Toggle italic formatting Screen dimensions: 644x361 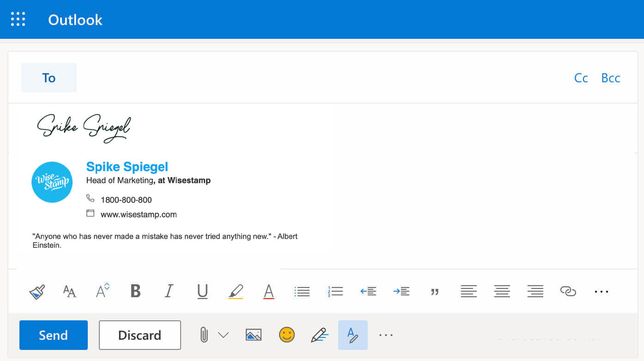[x=169, y=291]
